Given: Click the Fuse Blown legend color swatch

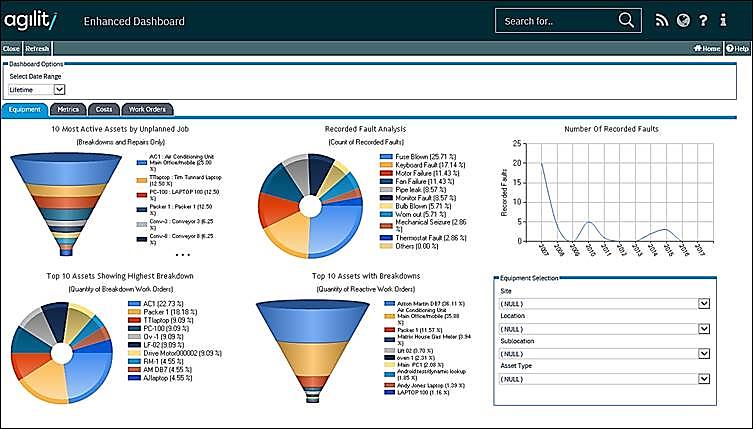Looking at the screenshot, I should (384, 157).
